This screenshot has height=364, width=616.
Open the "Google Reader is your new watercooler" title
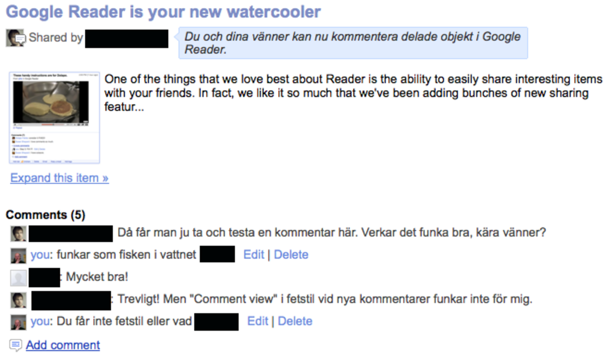pyautogui.click(x=163, y=12)
